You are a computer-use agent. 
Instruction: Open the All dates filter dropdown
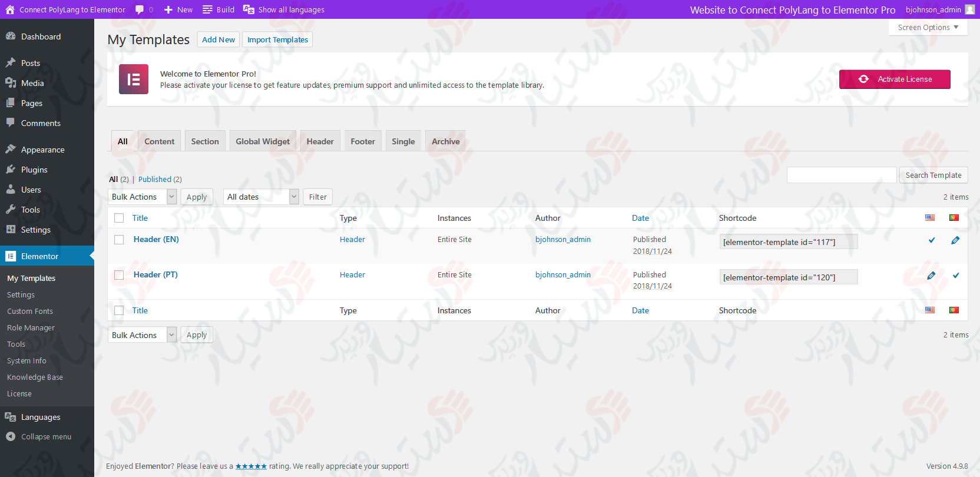tap(261, 197)
